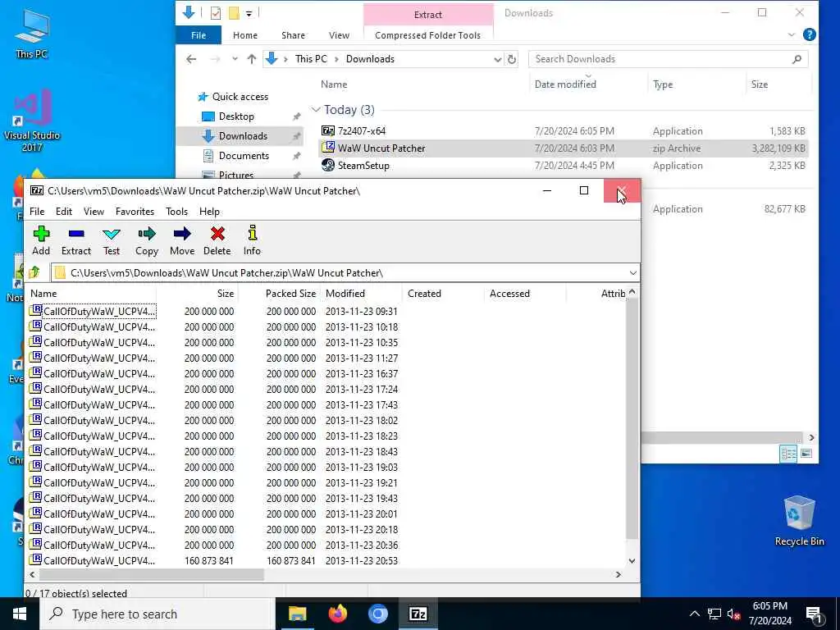The height and width of the screenshot is (630, 840).
Task: Click 7-Zip vertical scrollbar down arrow
Action: (632, 561)
